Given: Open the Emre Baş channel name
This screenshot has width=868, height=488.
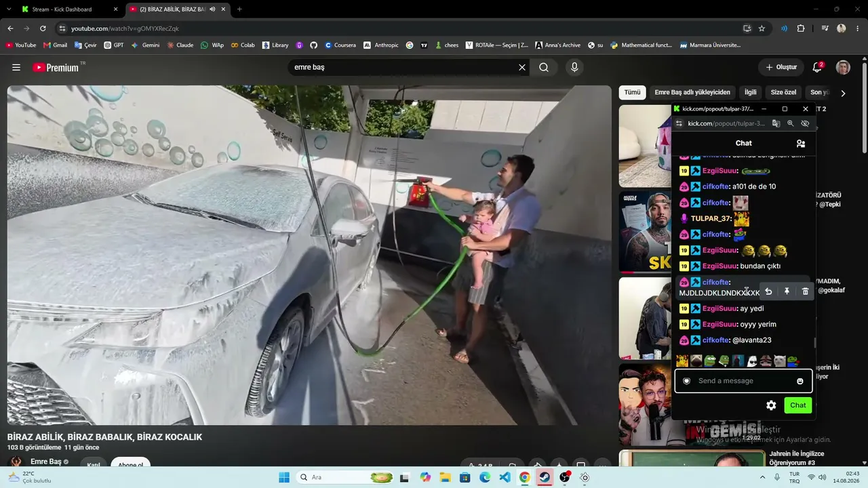Looking at the screenshot, I should coord(46,462).
